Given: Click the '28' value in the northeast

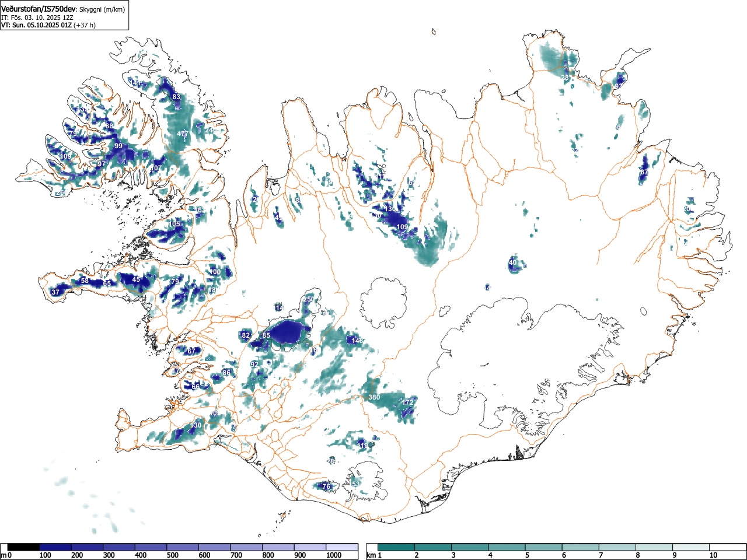Looking at the screenshot, I should click(x=564, y=78).
